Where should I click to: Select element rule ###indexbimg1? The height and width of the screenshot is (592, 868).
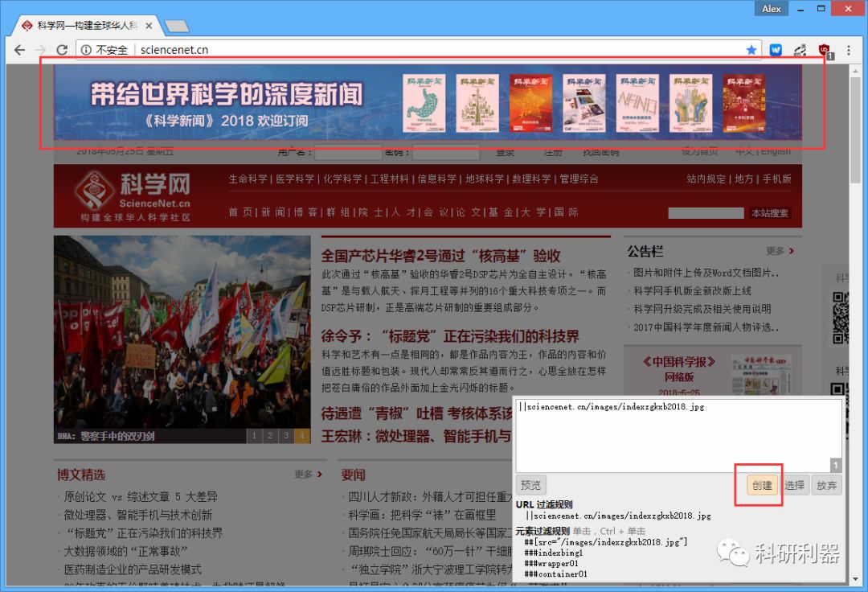(553, 553)
